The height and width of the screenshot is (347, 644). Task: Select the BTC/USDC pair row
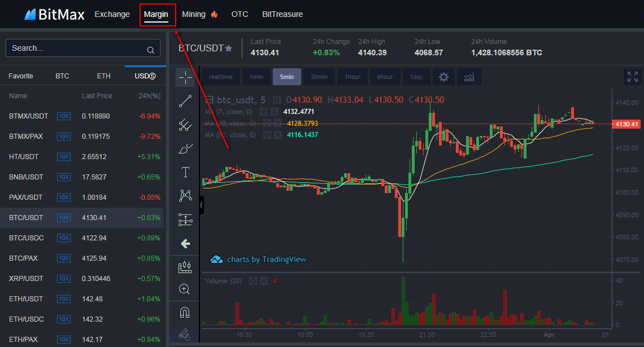[82, 238]
